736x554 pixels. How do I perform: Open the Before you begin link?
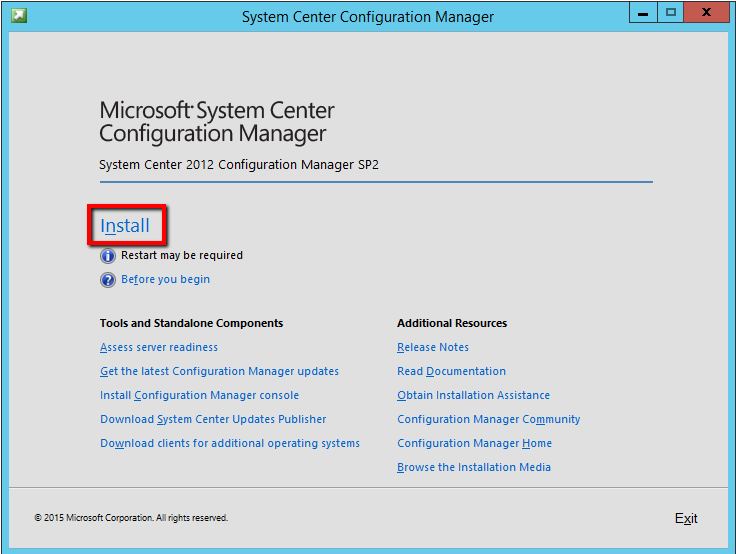tap(165, 280)
